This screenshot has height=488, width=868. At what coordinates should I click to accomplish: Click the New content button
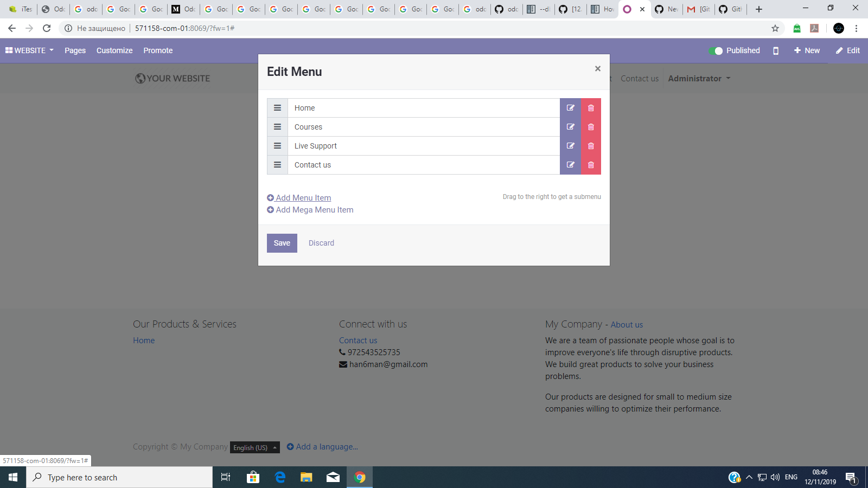(807, 50)
